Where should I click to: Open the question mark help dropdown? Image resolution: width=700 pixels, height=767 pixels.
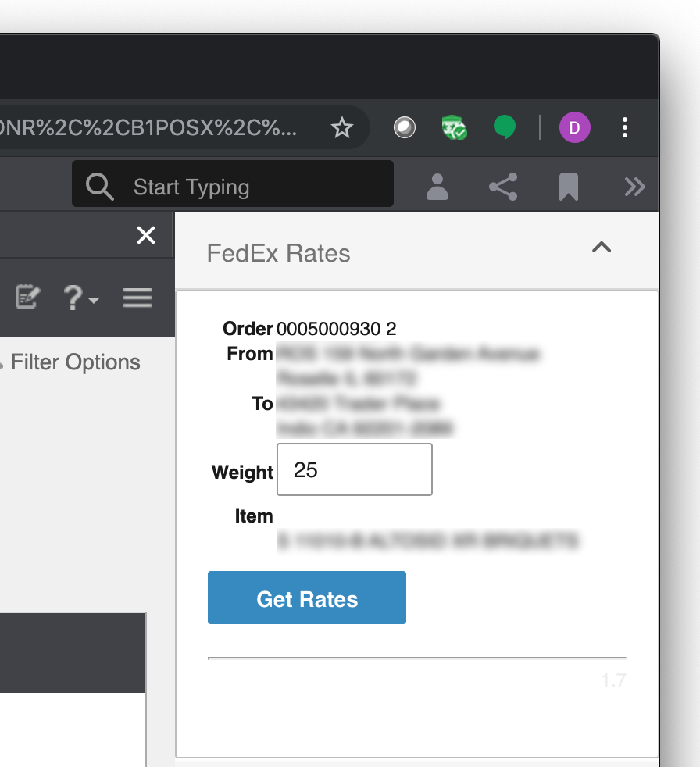[x=80, y=297]
